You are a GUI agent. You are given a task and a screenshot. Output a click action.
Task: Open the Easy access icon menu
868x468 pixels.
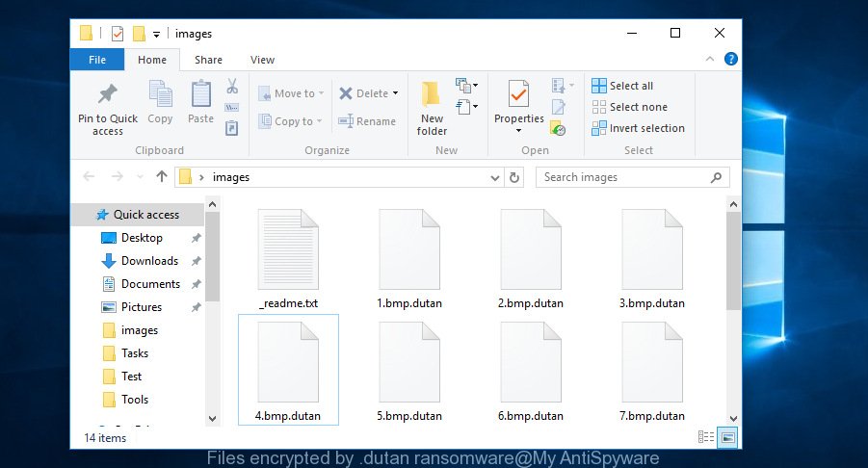(466, 106)
